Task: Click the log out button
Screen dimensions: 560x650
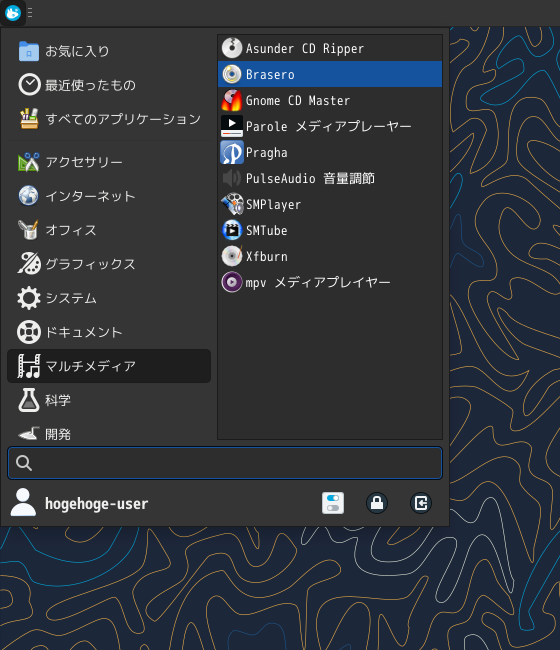Action: [421, 503]
